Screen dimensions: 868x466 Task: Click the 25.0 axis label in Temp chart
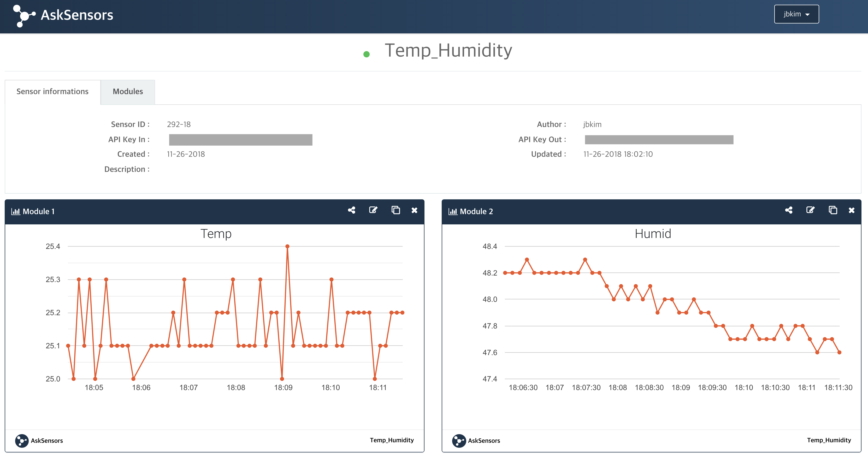pos(53,379)
